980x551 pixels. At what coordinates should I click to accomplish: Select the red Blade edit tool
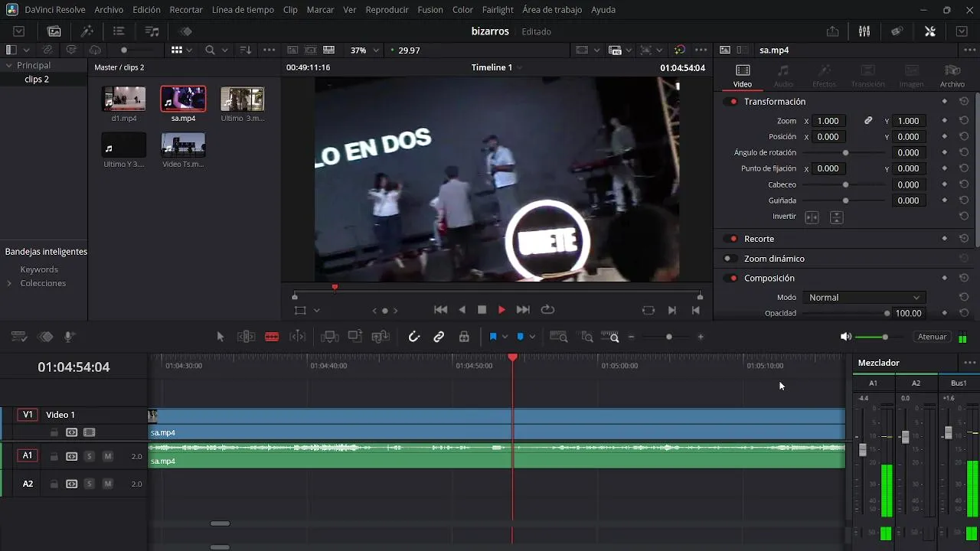point(271,337)
